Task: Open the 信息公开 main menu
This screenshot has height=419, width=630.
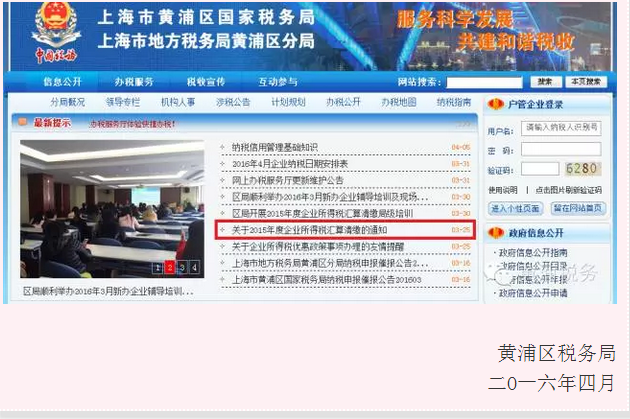Action: point(62,82)
